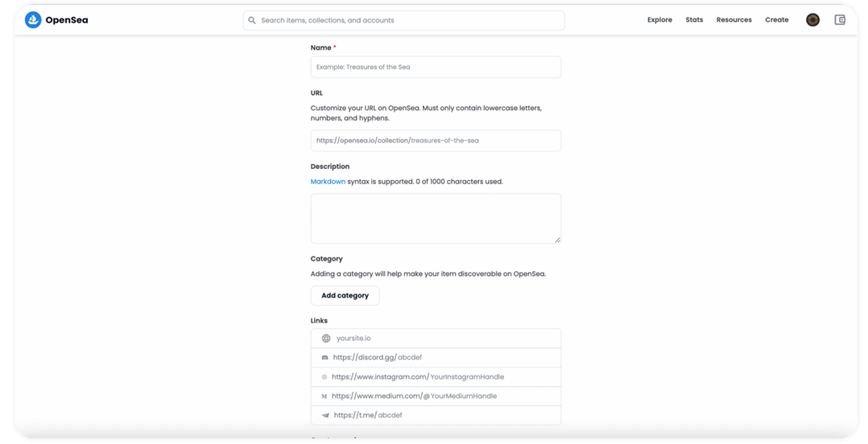
Task: Go to the Create page
Action: tap(776, 20)
